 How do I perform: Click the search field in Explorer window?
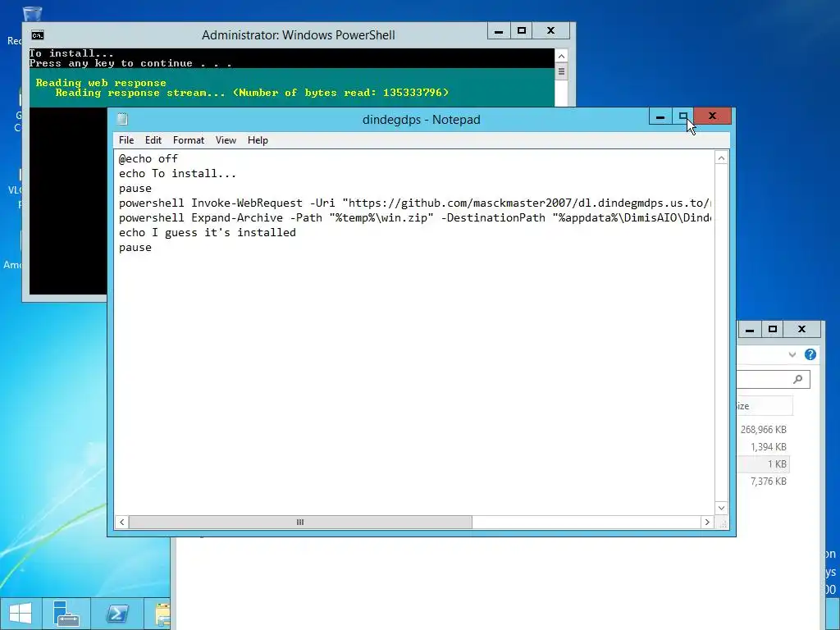click(x=774, y=379)
